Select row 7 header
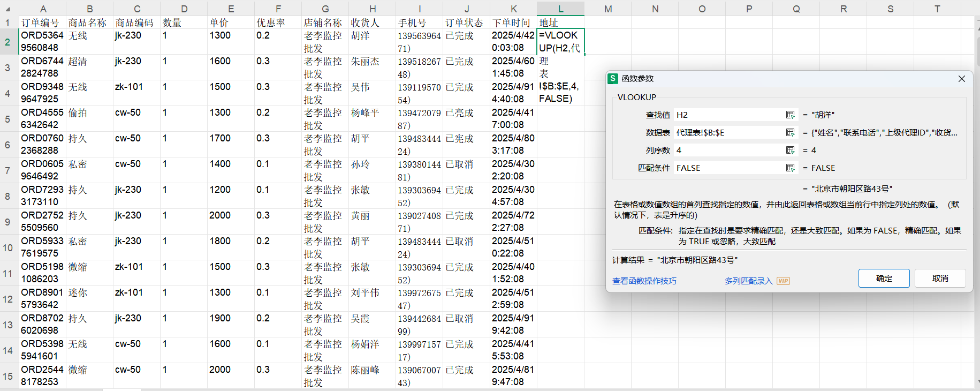This screenshot has height=391, width=980. (x=7, y=170)
